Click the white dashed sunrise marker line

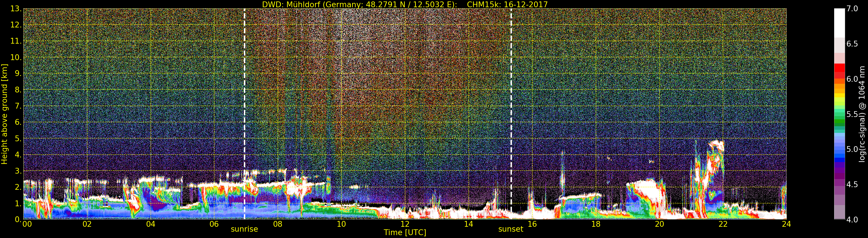tap(244, 114)
